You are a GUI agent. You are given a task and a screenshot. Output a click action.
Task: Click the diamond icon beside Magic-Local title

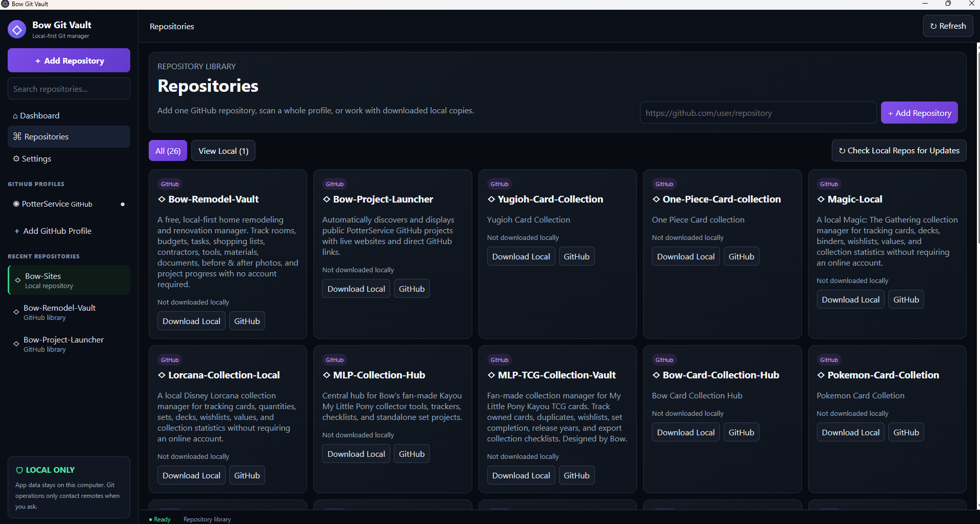pyautogui.click(x=821, y=199)
